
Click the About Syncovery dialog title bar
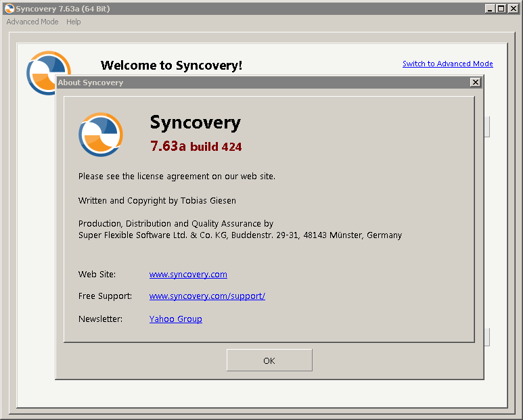pyautogui.click(x=269, y=83)
